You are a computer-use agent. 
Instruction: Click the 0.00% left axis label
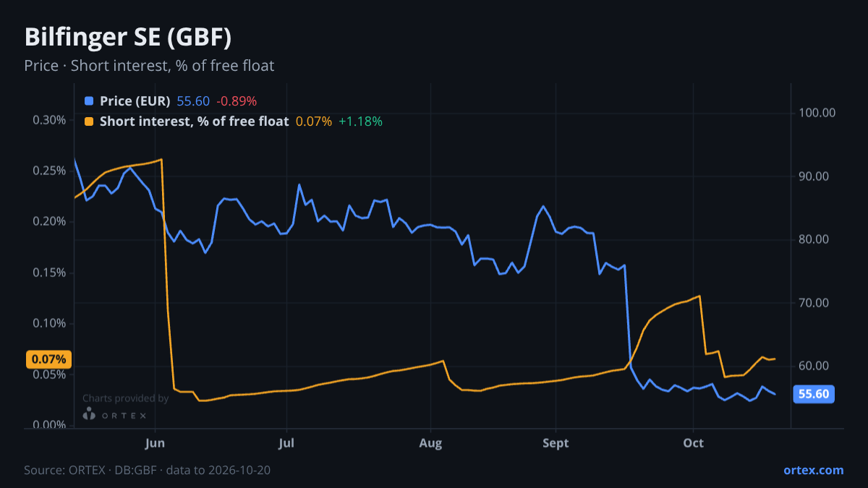[50, 425]
